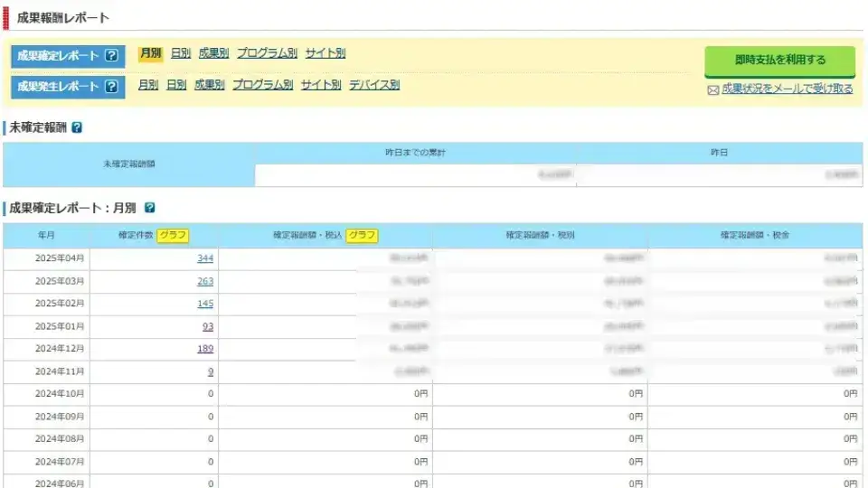This screenshot has width=868, height=488.
Task: Click the 189 count for 2024年12月
Action: pos(205,349)
